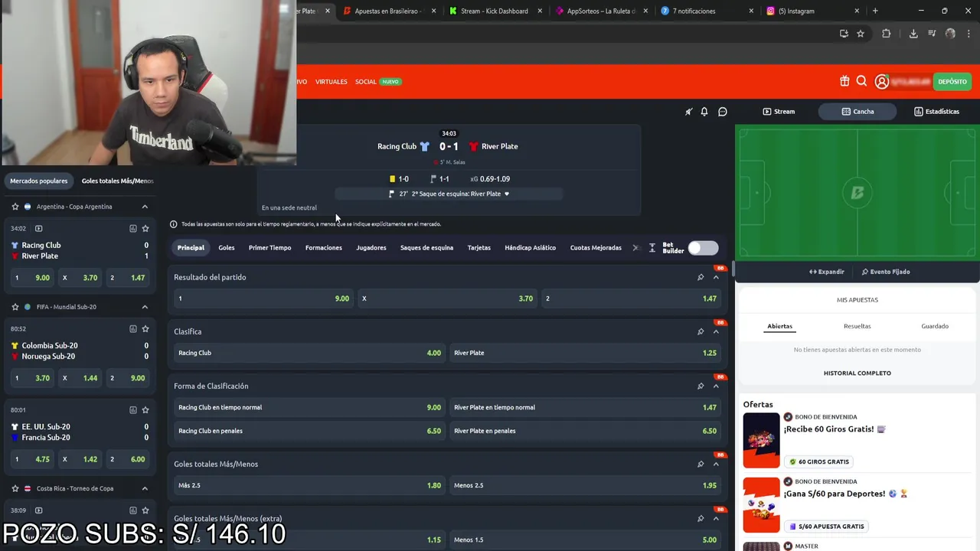Collapse the Goles totales Más/Menos market
The image size is (980, 551).
[x=716, y=464]
